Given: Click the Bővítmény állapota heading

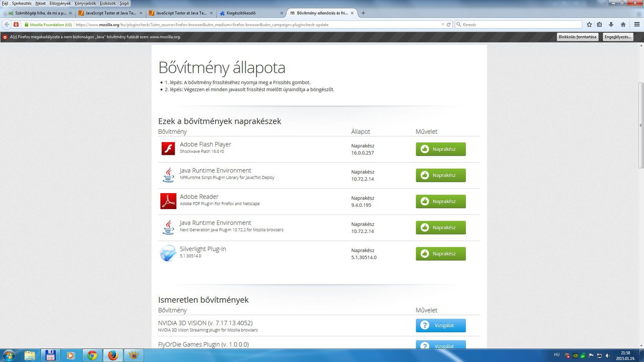Looking at the screenshot, I should click(222, 67).
